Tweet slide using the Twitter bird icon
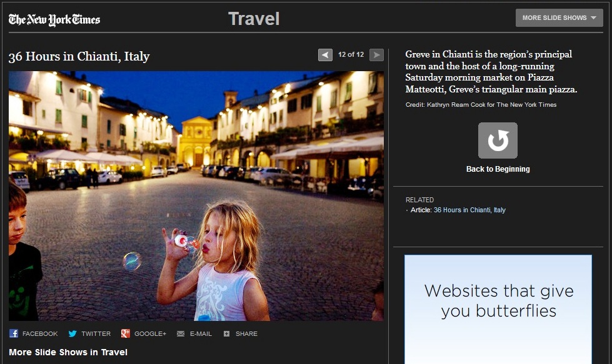Viewport: 612px width, 364px height. click(x=73, y=334)
